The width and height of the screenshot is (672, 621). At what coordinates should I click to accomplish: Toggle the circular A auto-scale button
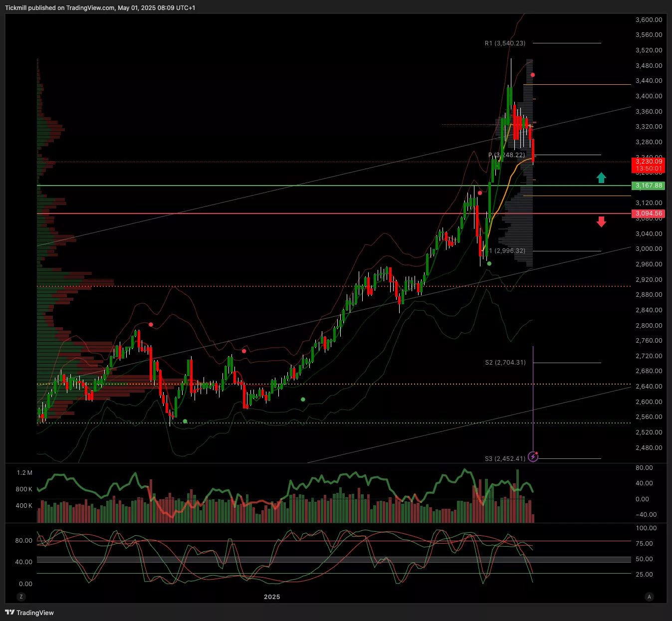(x=649, y=597)
